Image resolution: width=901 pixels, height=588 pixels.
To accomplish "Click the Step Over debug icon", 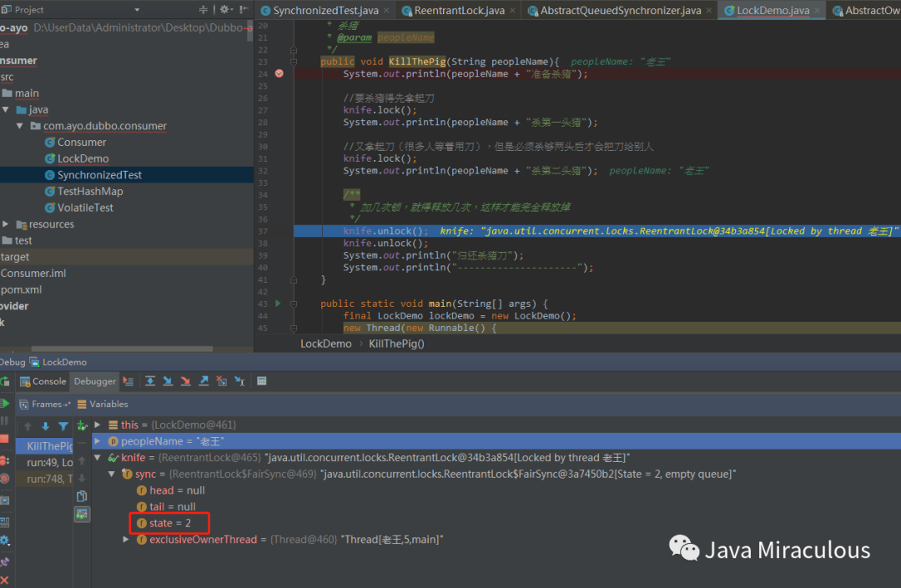I will click(150, 381).
